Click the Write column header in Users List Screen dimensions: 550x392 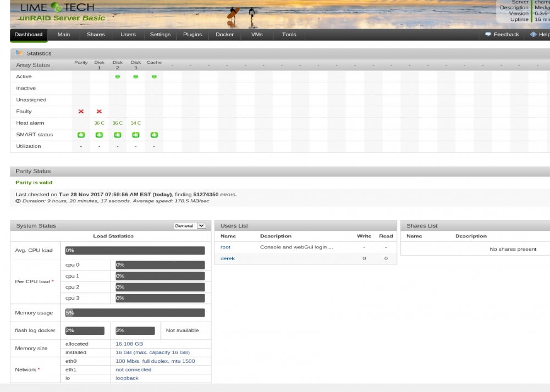click(364, 236)
